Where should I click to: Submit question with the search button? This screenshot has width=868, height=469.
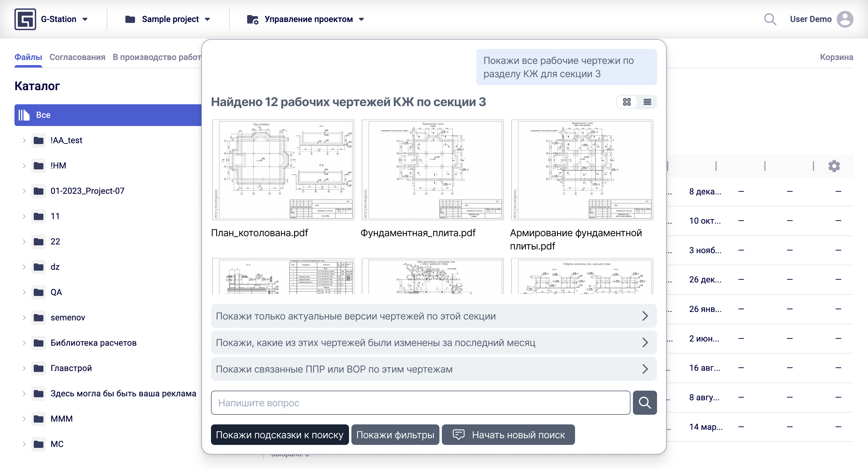click(644, 403)
